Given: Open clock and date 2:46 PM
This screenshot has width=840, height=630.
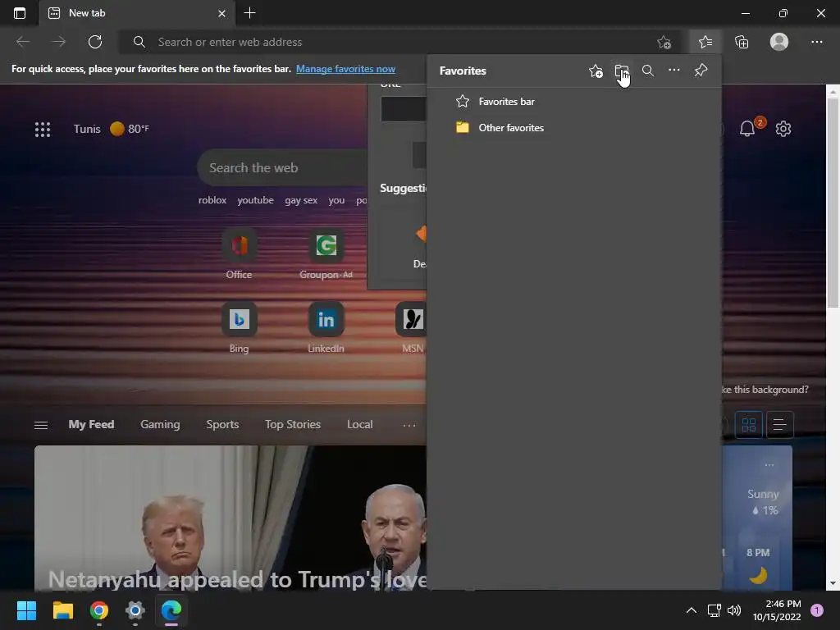Looking at the screenshot, I should (x=777, y=610).
